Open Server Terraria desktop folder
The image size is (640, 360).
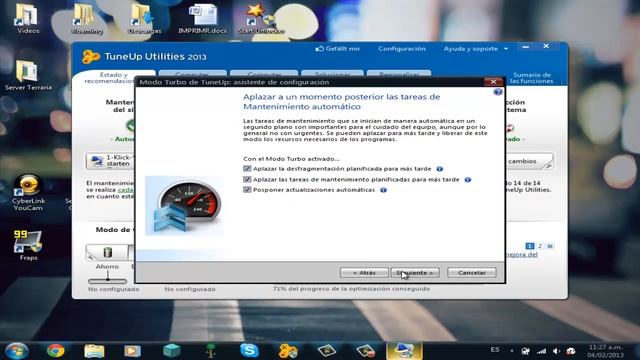[28, 75]
